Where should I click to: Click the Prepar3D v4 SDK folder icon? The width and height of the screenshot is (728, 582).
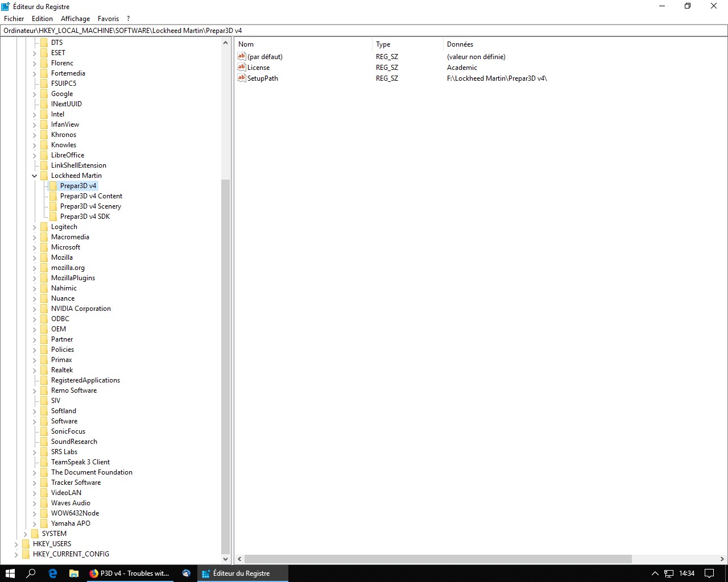pyautogui.click(x=53, y=217)
